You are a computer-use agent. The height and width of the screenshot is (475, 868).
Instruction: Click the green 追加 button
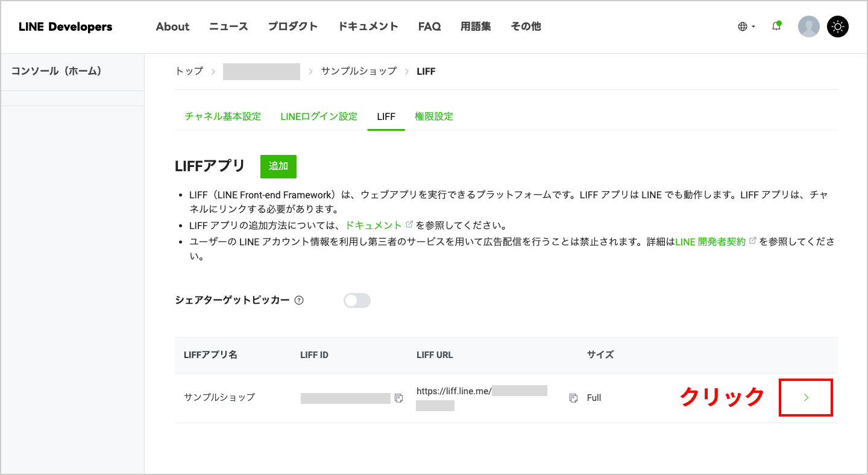click(278, 166)
